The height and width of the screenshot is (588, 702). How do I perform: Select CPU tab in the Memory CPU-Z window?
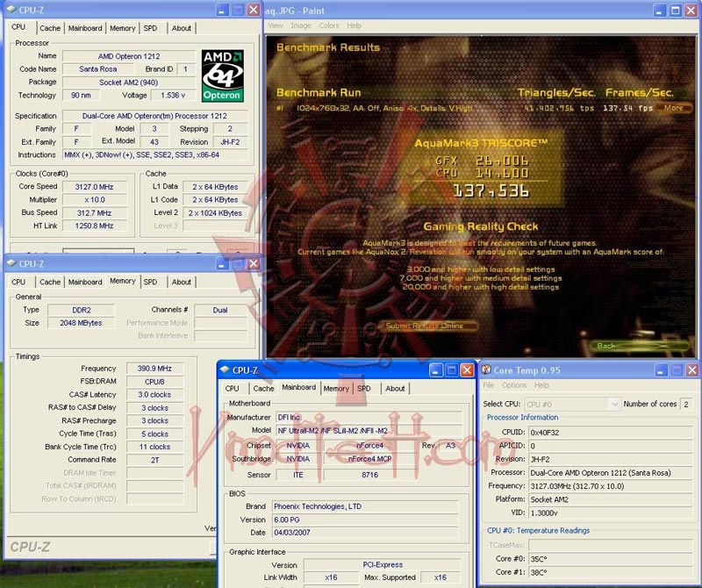pos(18,282)
